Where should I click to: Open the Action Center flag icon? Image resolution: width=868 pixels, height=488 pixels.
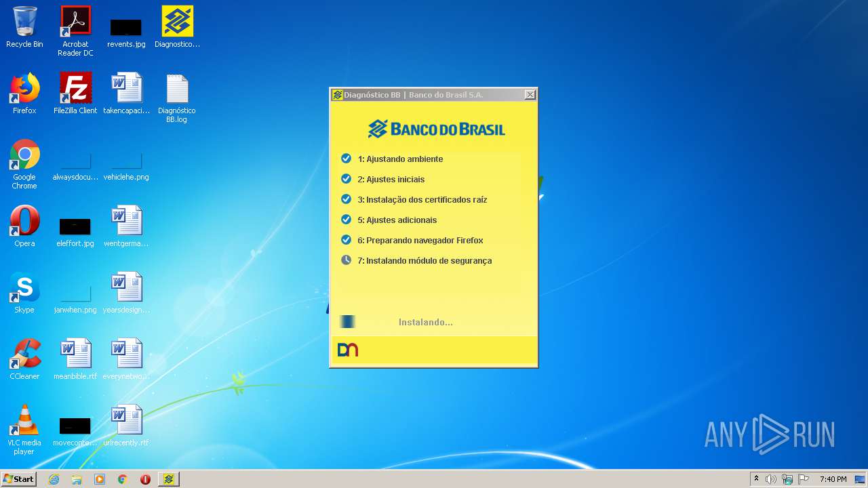click(804, 479)
